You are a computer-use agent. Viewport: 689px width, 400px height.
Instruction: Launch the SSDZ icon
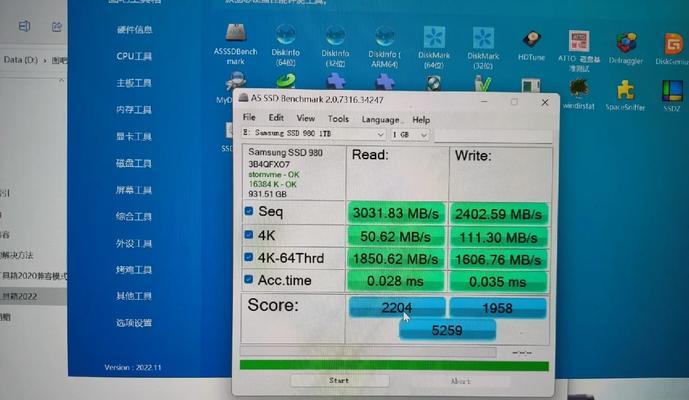[x=672, y=91]
